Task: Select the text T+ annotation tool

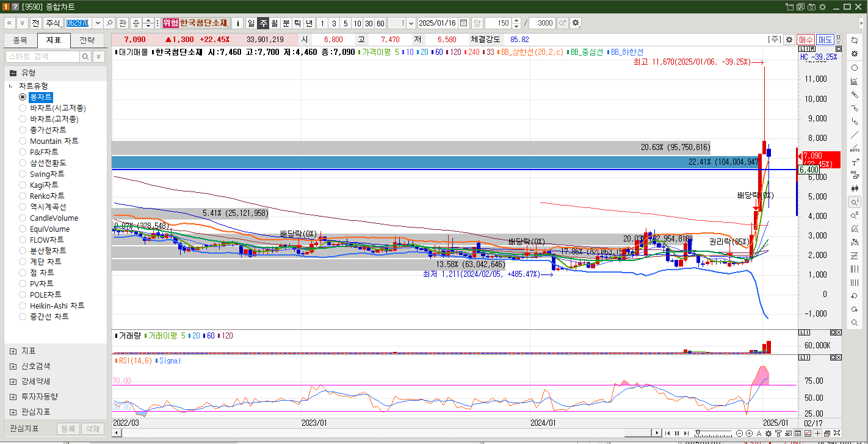Action: click(x=855, y=162)
